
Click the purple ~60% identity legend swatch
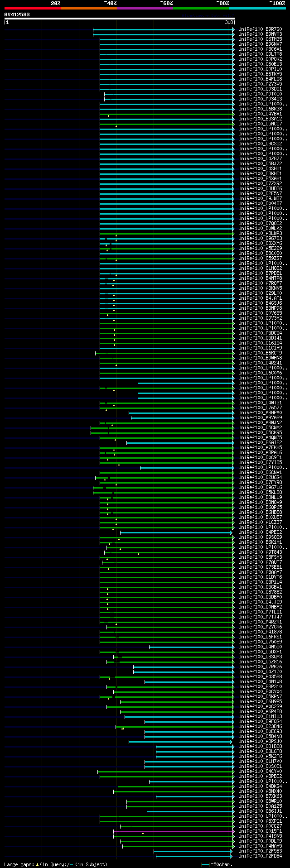click(x=145, y=8)
